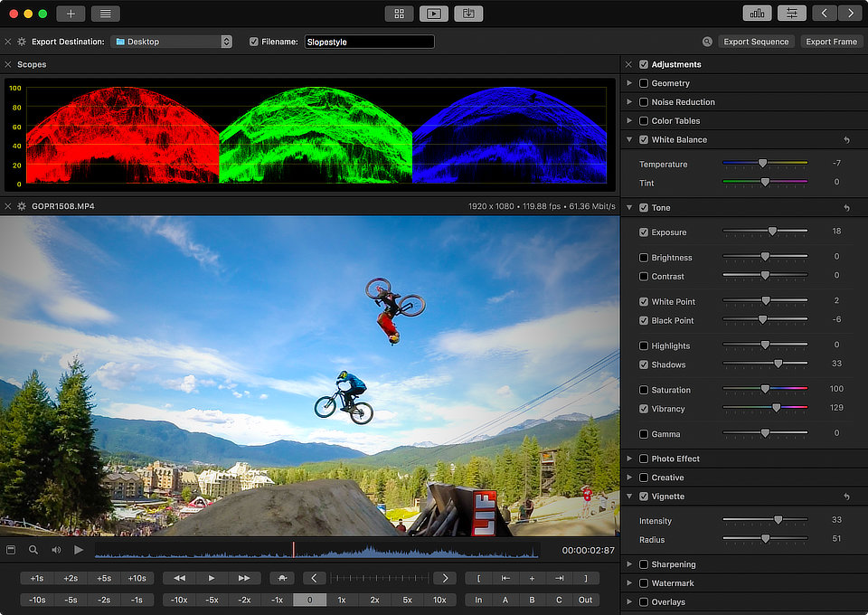This screenshot has height=615, width=868.
Task: Open the Export Destination Desktop dropdown
Action: pos(172,42)
